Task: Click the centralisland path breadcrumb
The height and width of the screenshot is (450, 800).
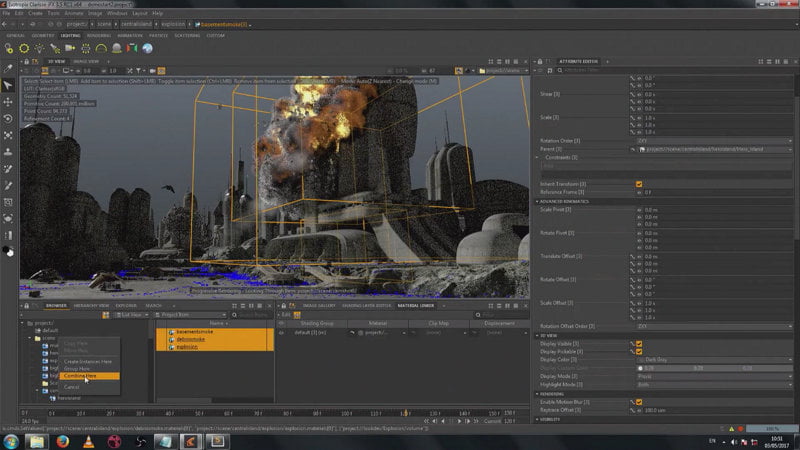Action: 136,24
